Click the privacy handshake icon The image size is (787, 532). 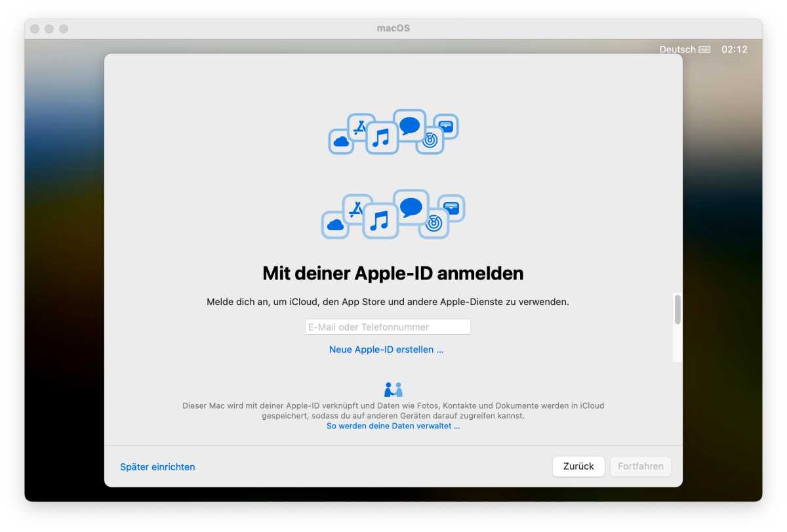coord(393,389)
